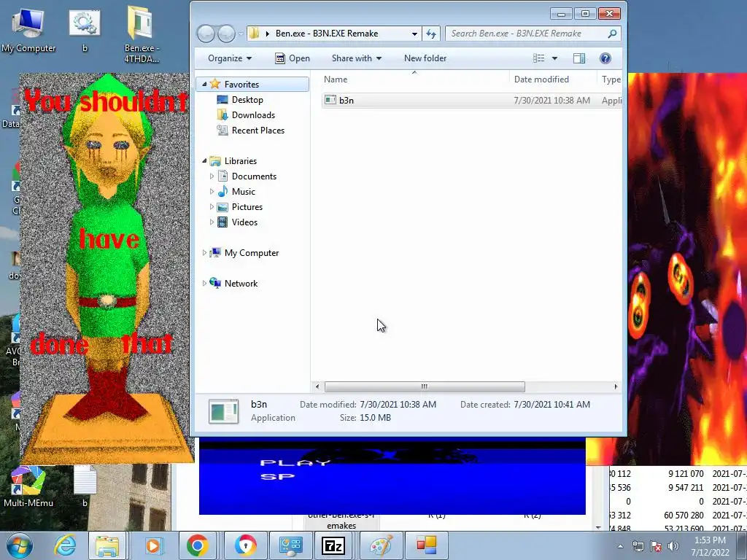
Task: Open the Change your view icon
Action: click(539, 58)
